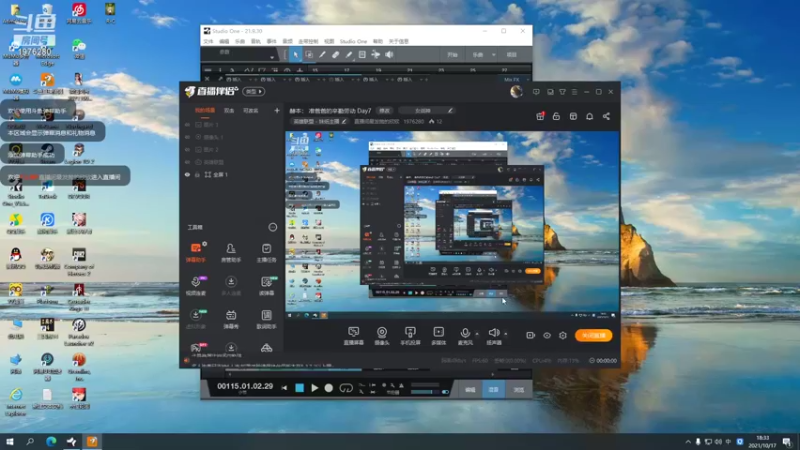
Task: Open the 歌词助手 tool in toolbox
Action: (x=266, y=319)
